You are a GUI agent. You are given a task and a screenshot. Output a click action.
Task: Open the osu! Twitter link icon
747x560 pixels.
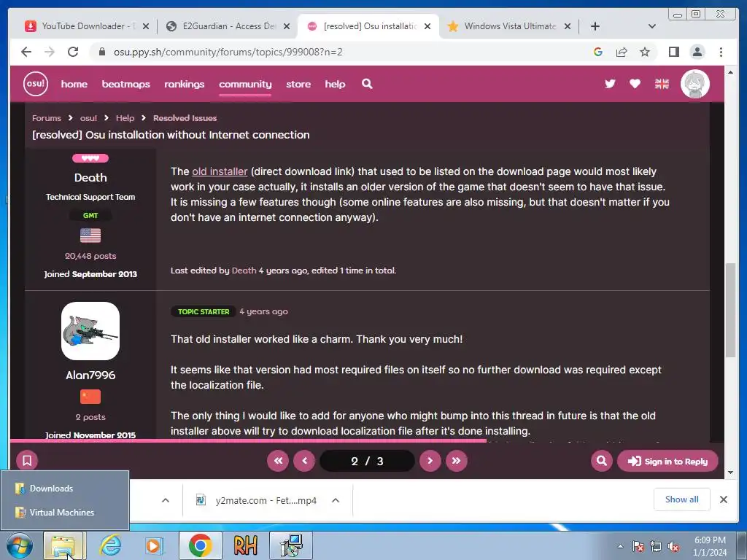tap(610, 84)
